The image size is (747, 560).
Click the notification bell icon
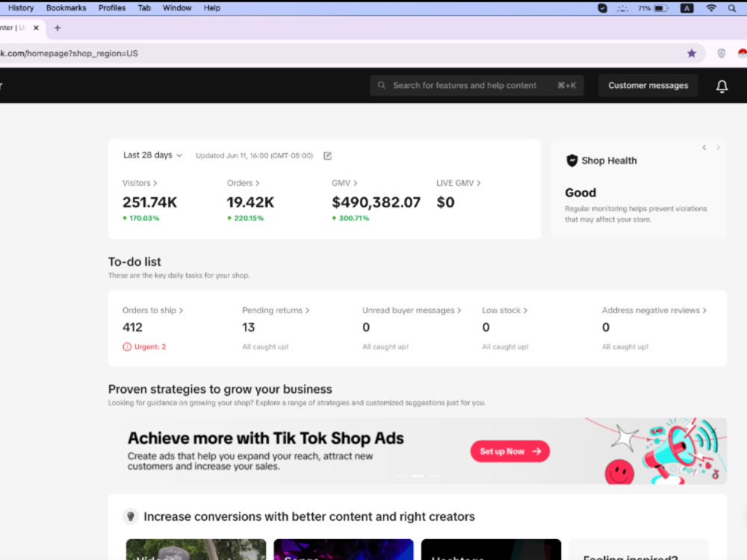pos(722,86)
